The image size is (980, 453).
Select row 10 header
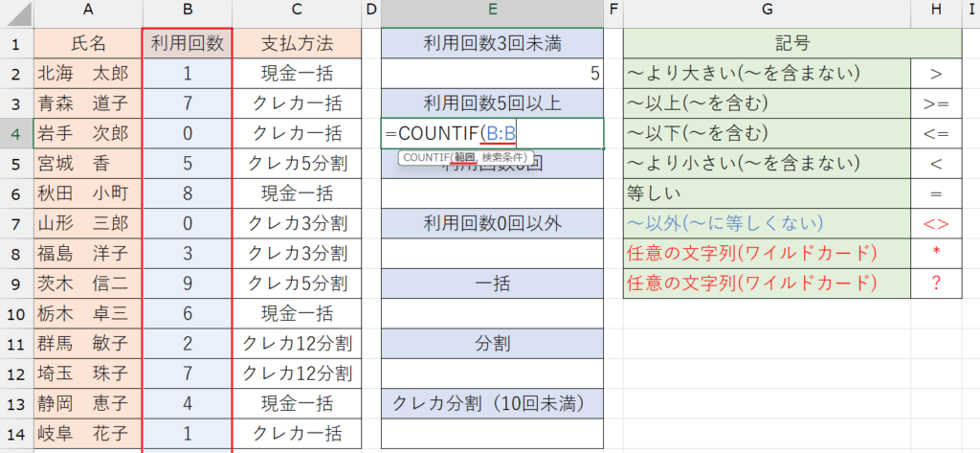coord(17,313)
